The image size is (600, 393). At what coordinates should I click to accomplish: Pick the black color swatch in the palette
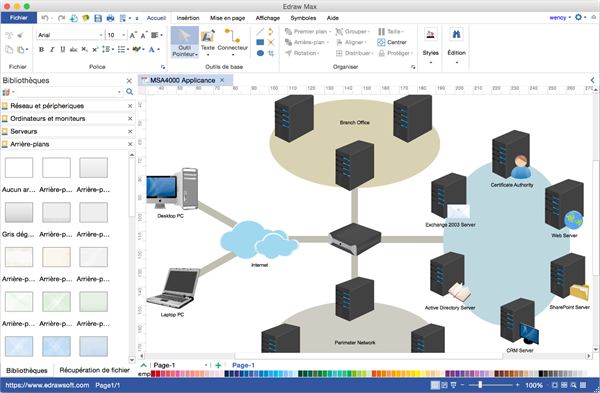[x=541, y=374]
